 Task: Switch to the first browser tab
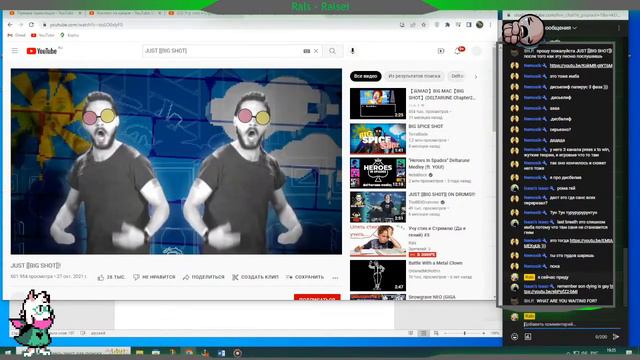tap(44, 13)
